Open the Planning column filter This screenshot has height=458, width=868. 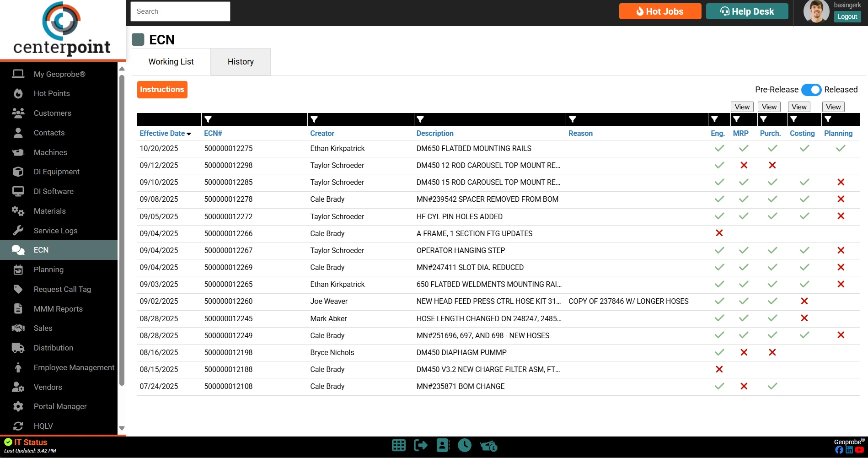coord(828,119)
